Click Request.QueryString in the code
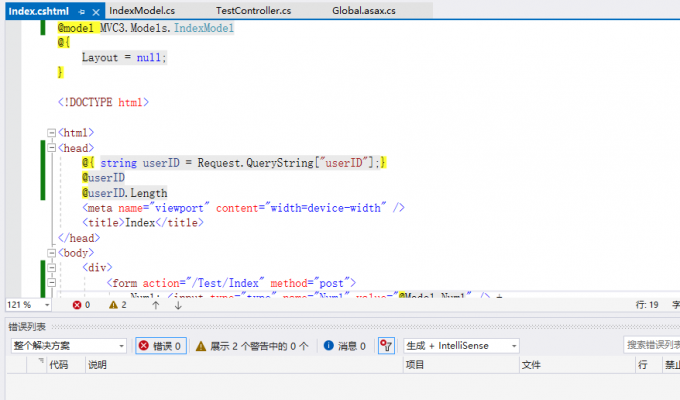Image resolution: width=680 pixels, height=400 pixels. [x=255, y=163]
